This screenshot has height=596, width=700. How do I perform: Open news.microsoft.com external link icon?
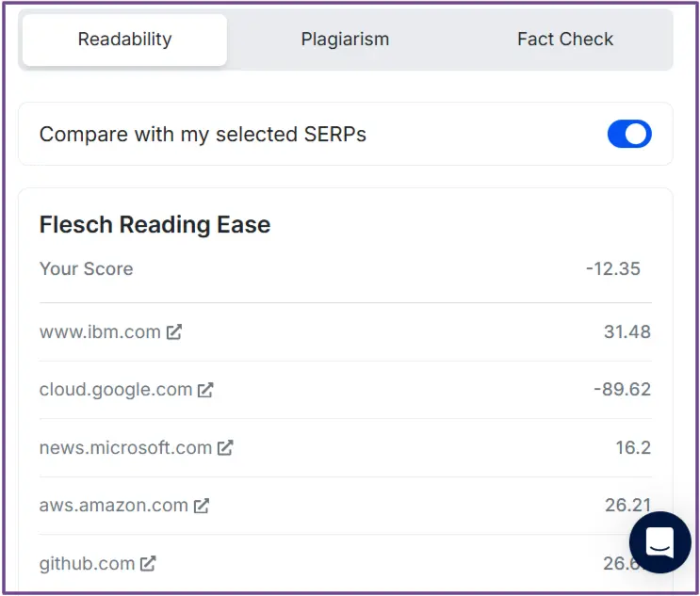pos(225,448)
